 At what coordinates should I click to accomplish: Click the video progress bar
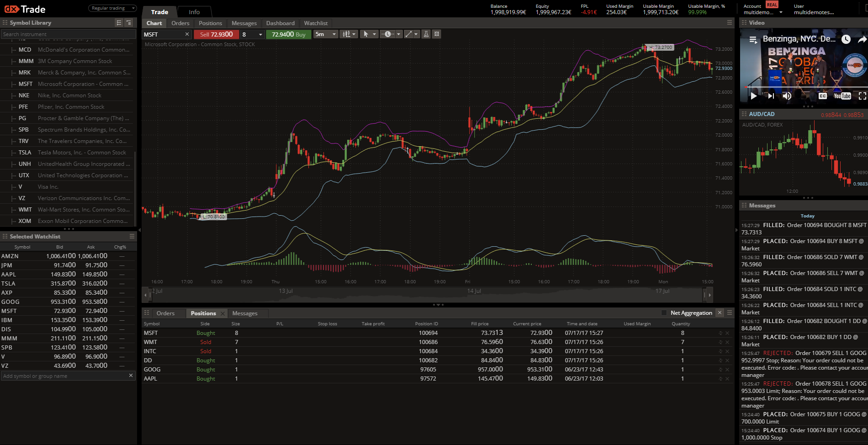tap(804, 87)
